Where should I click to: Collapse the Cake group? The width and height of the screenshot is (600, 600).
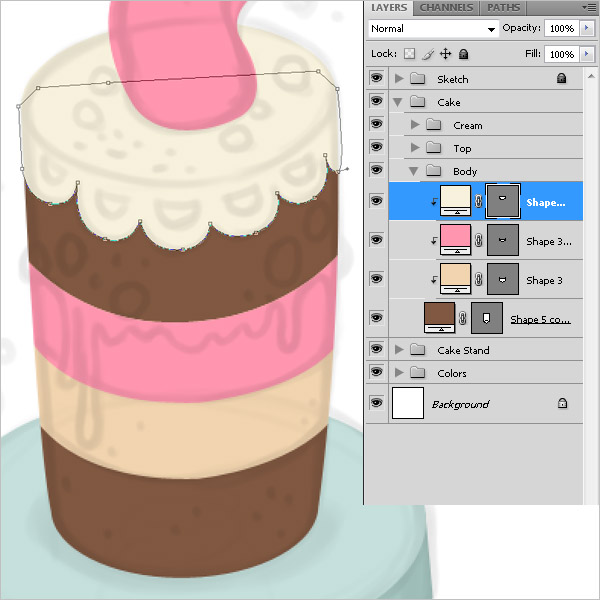click(x=398, y=102)
